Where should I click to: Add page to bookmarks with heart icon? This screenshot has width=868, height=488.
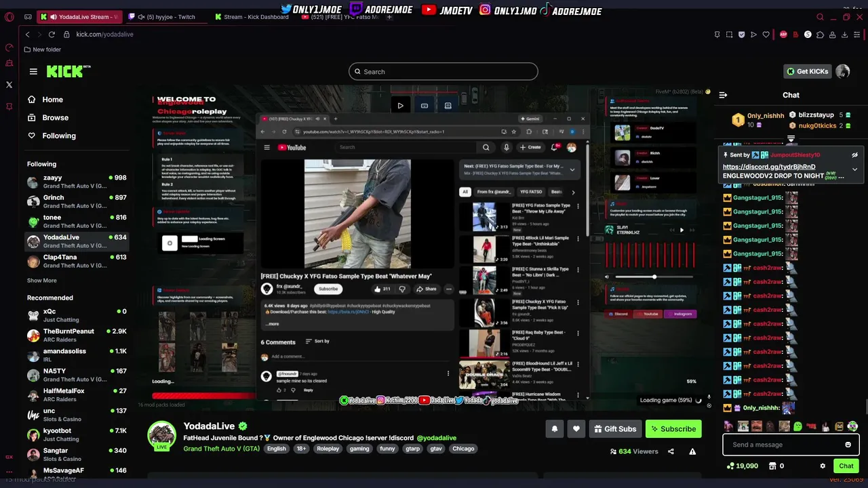(x=766, y=35)
